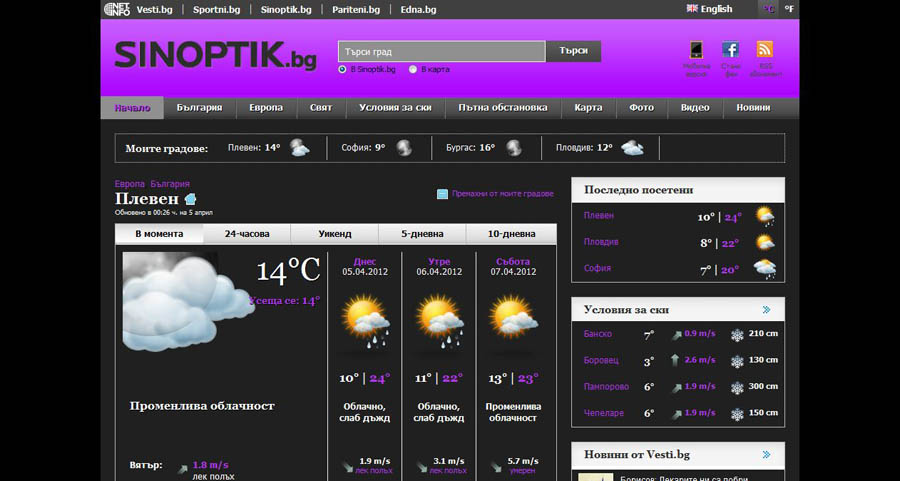Click in the 'Търси град' search field
This screenshot has width=900, height=481.
point(441,51)
